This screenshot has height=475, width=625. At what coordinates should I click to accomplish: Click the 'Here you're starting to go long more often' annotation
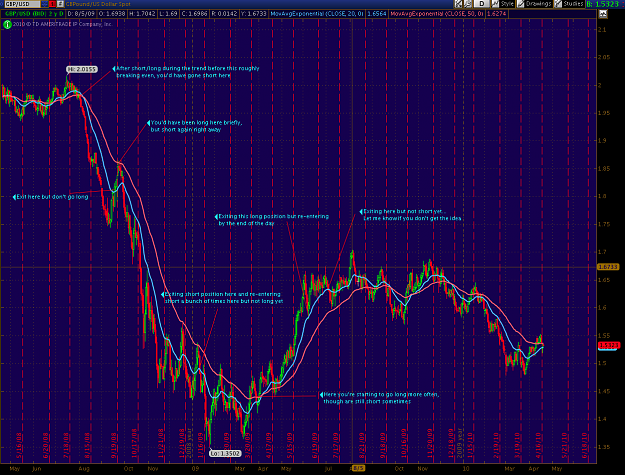[x=379, y=398]
